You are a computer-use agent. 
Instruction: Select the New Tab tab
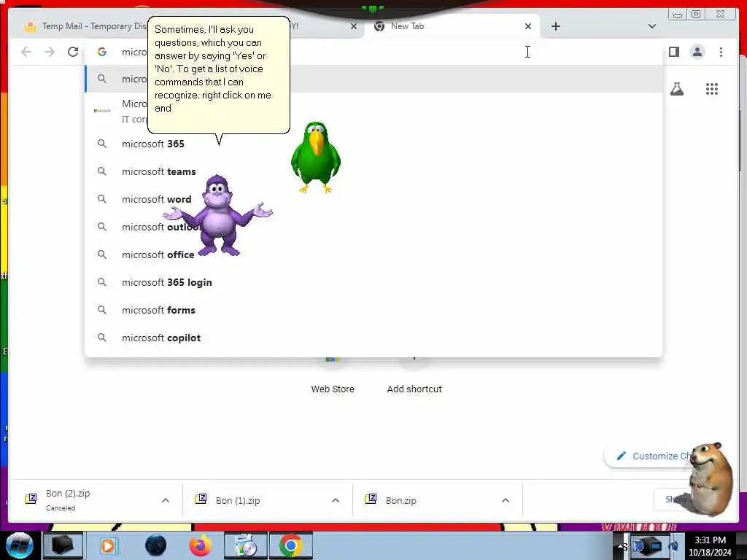[452, 26]
